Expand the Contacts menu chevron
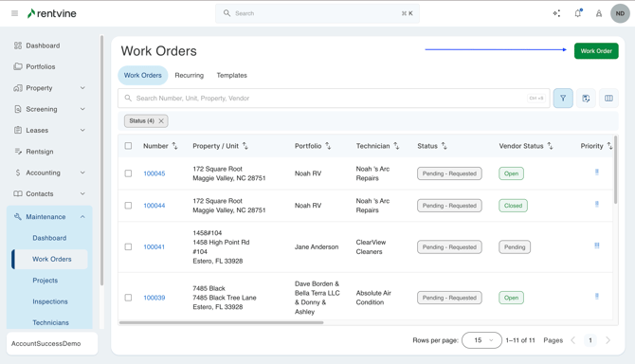The width and height of the screenshot is (635, 364). pyautogui.click(x=82, y=193)
